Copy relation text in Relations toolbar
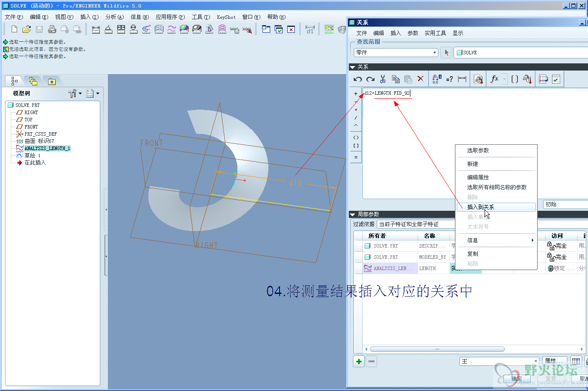 (x=396, y=79)
